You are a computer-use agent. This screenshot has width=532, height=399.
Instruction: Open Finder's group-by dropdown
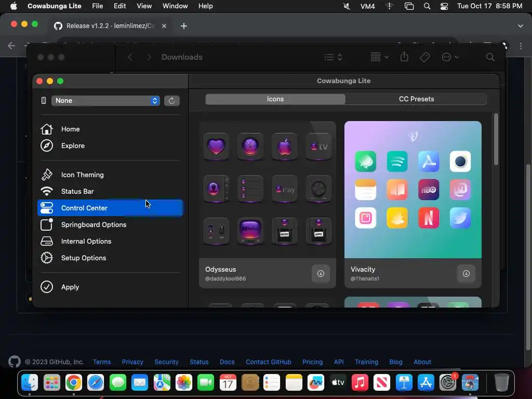(379, 57)
